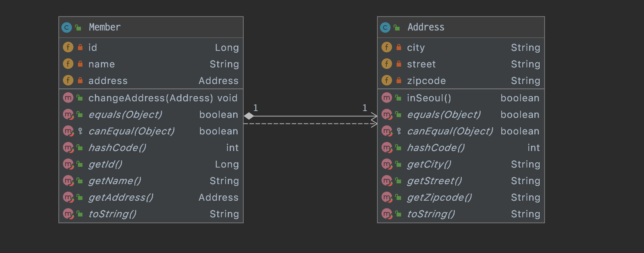Select the toString() method in Address
The height and width of the screenshot is (253, 644).
coord(461,214)
